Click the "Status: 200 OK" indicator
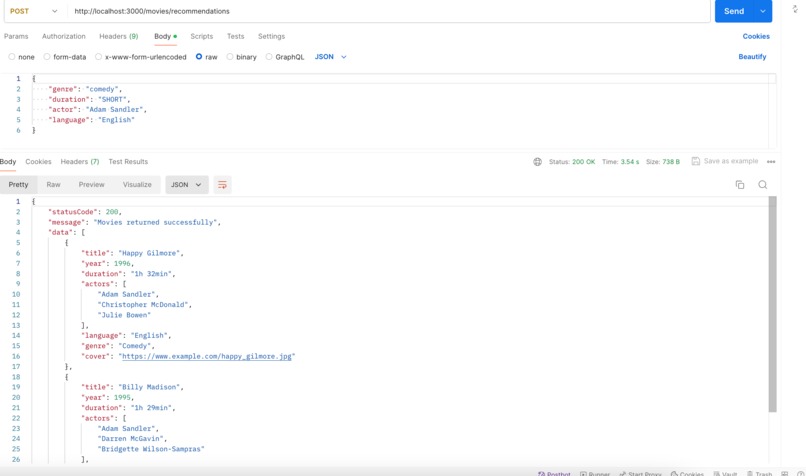Screen dimensions: 806x476 (572, 162)
